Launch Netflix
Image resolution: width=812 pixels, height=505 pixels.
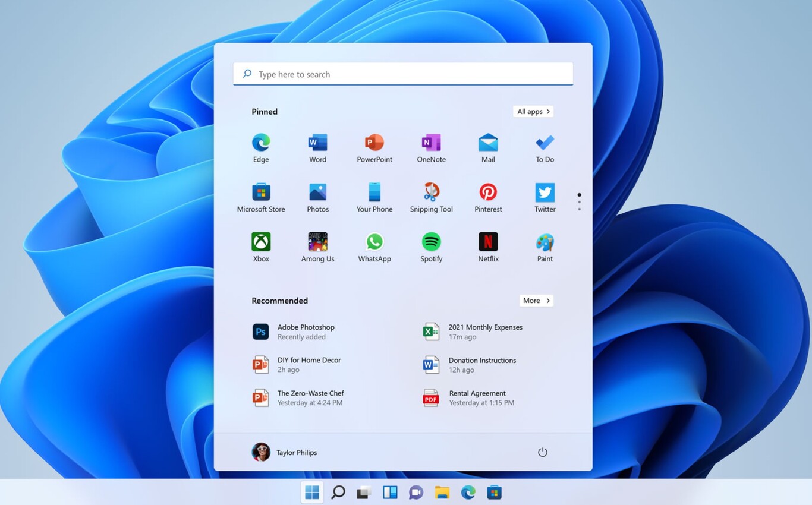tap(487, 242)
